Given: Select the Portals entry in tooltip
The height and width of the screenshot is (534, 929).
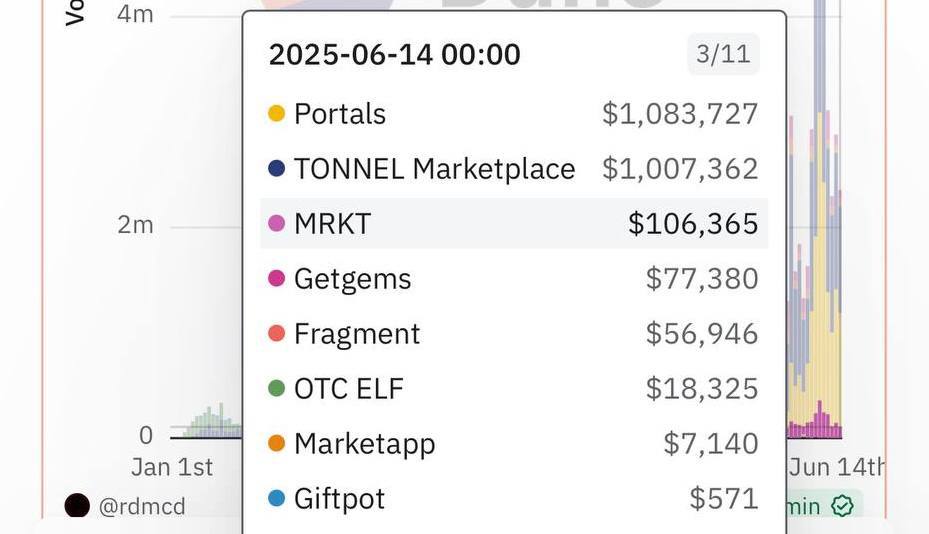Looking at the screenshot, I should 514,113.
